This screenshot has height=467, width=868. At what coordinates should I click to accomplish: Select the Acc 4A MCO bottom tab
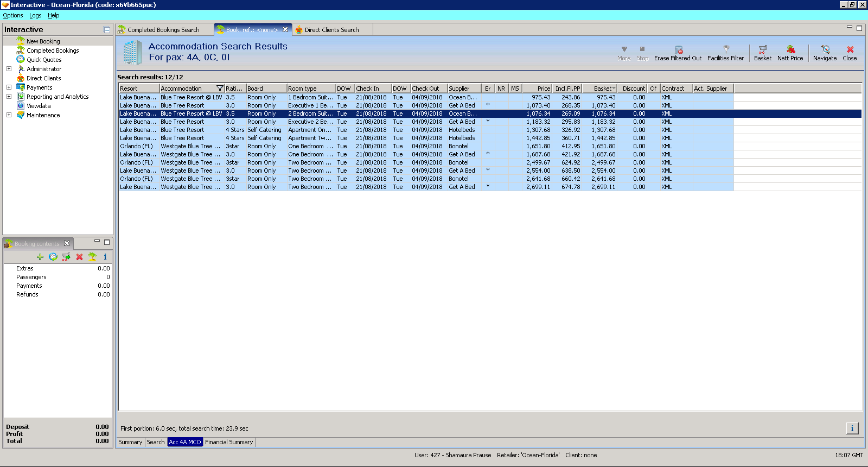point(185,442)
